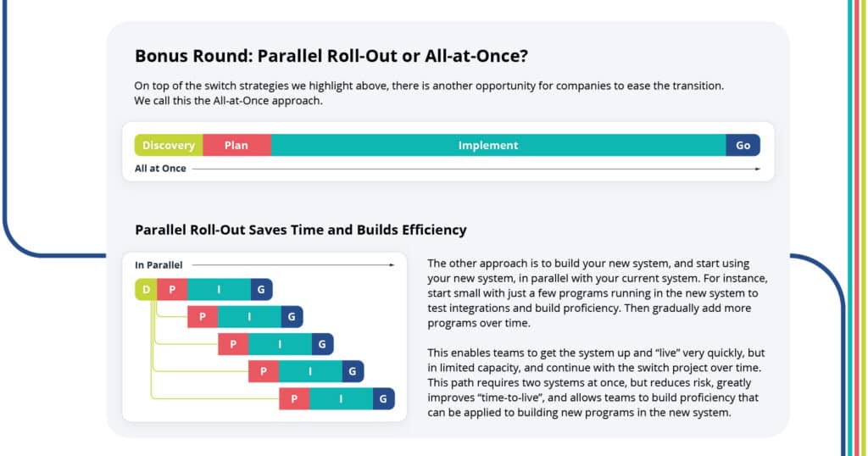Click the P block in the third parallel row
This screenshot has width=868, height=456.
pos(233,344)
